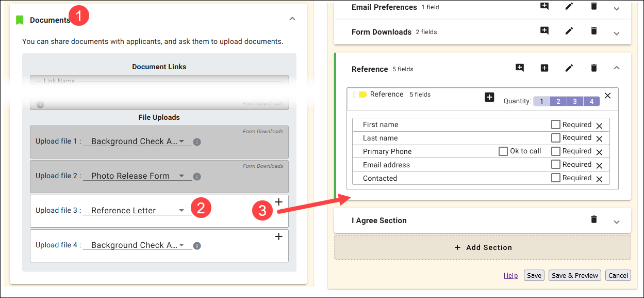Open Upload file 4 dropdown
The height and width of the screenshot is (298, 644).
(138, 245)
